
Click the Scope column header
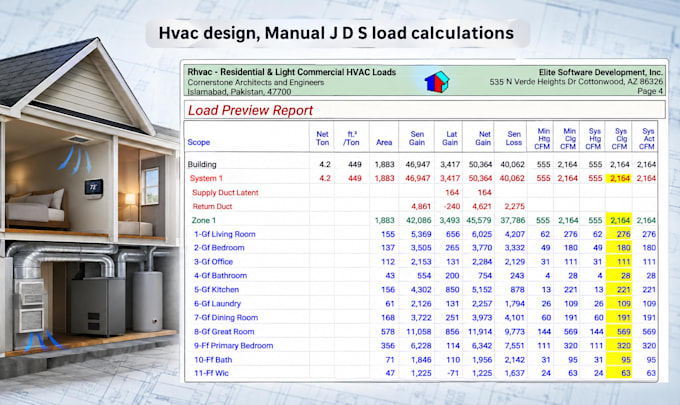point(199,142)
